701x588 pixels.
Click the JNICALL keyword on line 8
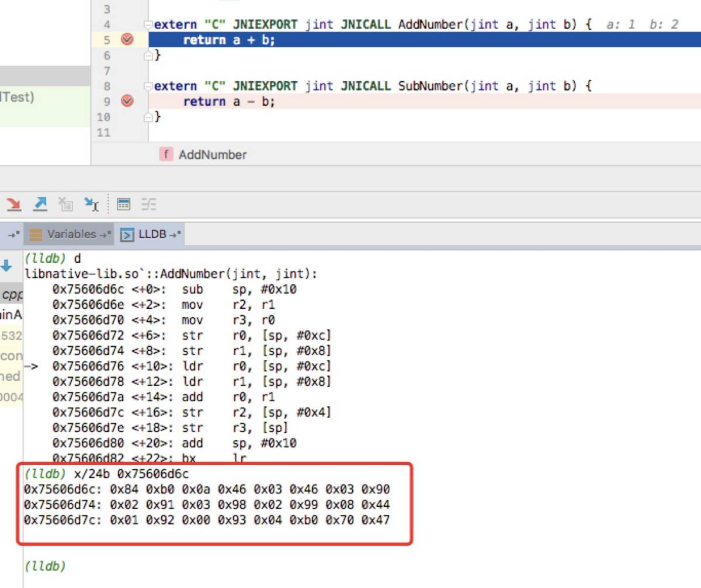(x=365, y=86)
